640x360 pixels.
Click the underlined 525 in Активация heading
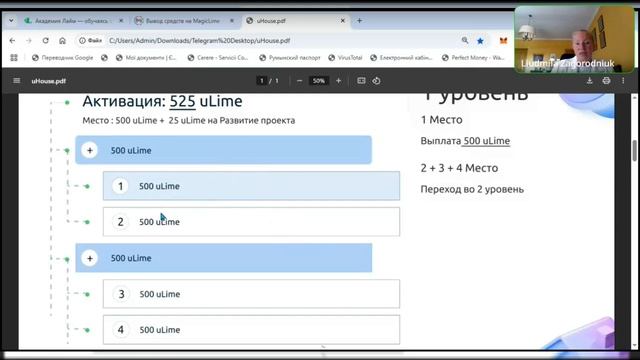tap(182, 101)
